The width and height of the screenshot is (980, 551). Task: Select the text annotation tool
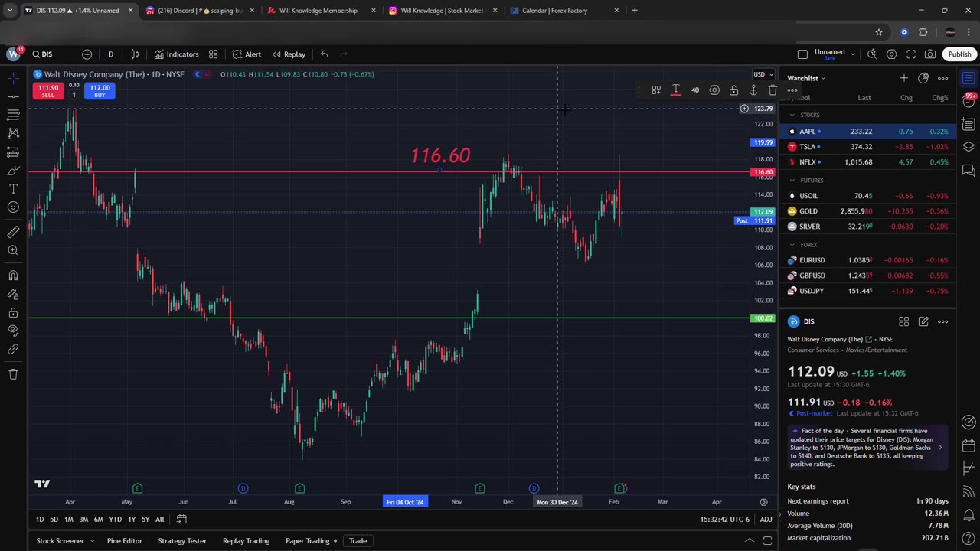pos(13,188)
